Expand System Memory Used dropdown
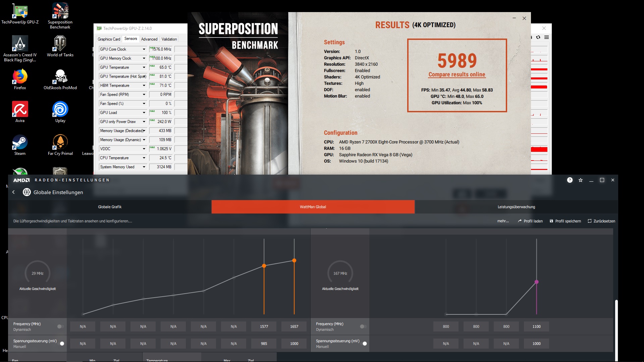The height and width of the screenshot is (362, 644). [144, 167]
